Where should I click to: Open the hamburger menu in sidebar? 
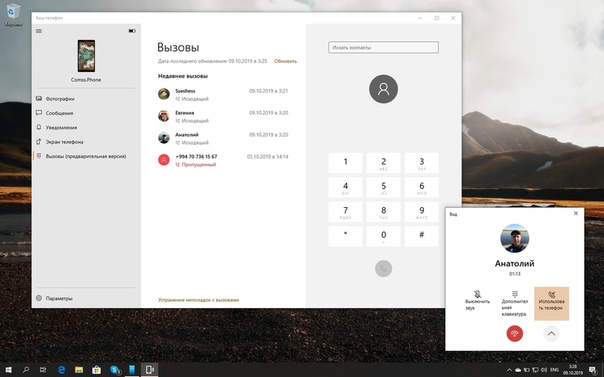(x=39, y=31)
